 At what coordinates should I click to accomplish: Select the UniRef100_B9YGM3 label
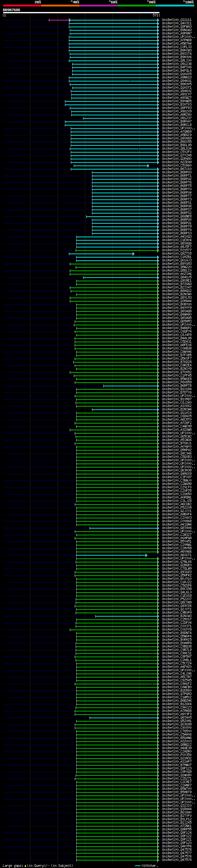pyautogui.click(x=176, y=264)
